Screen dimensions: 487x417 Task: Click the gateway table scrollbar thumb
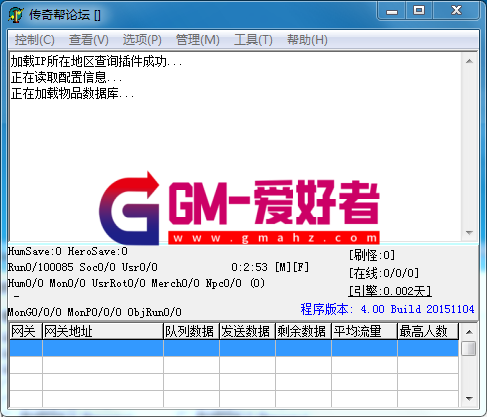coord(469,348)
